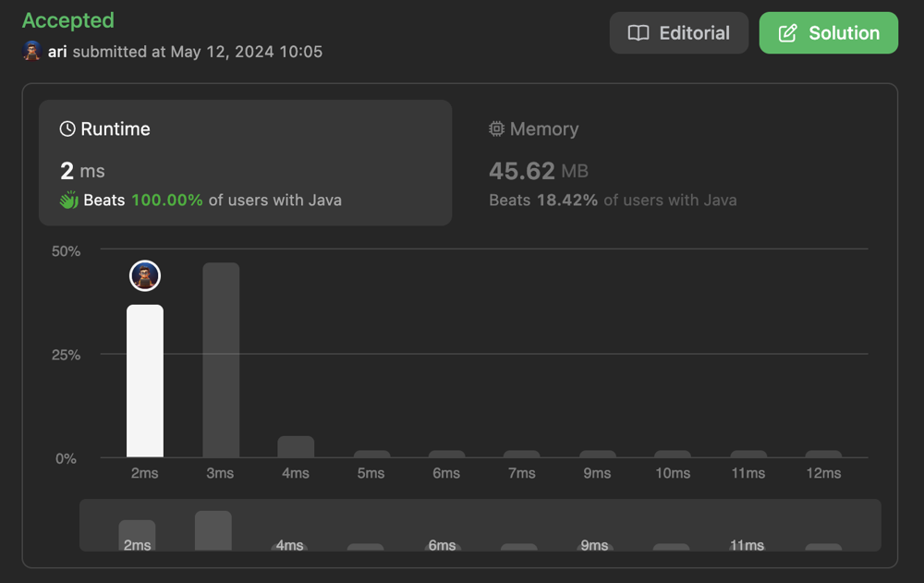Image resolution: width=924 pixels, height=583 pixels.
Task: Click the clock icon beside Runtime
Action: click(67, 128)
